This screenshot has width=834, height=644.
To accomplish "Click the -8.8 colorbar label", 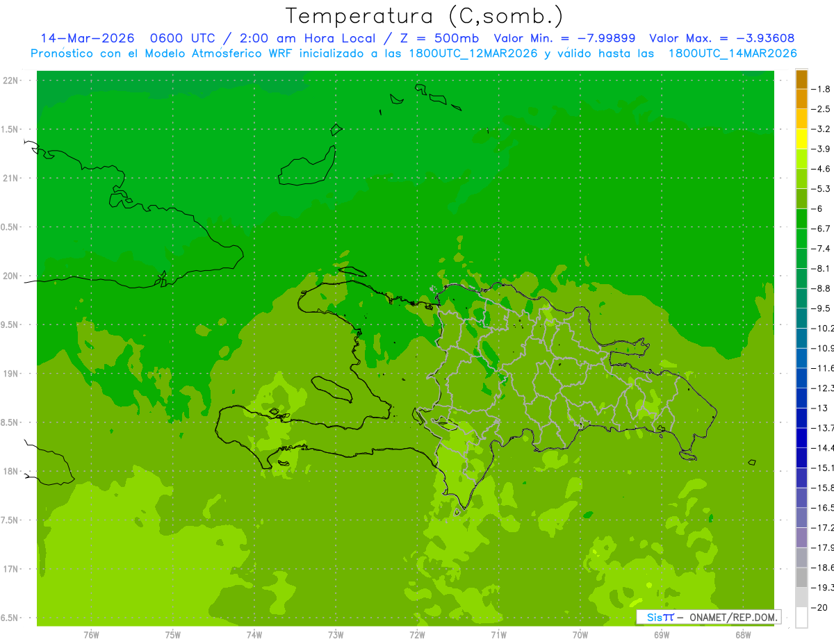I will point(821,288).
